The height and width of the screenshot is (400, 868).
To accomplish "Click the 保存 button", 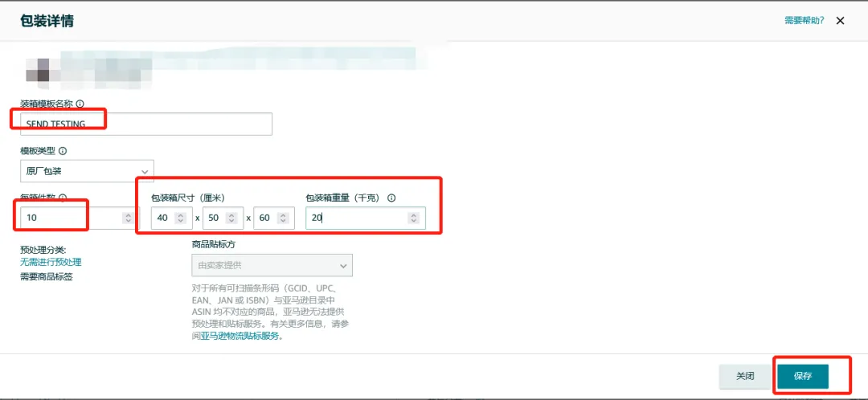I will (803, 376).
